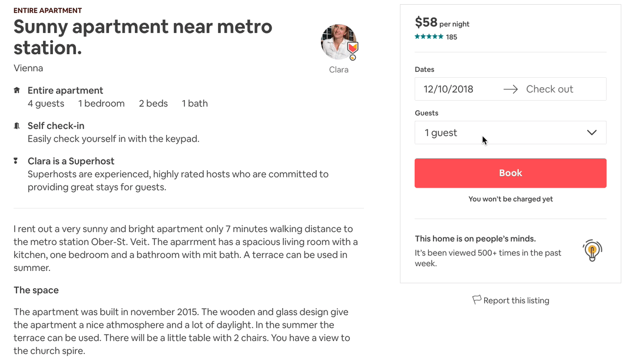Open the Report this listing link

(x=516, y=300)
